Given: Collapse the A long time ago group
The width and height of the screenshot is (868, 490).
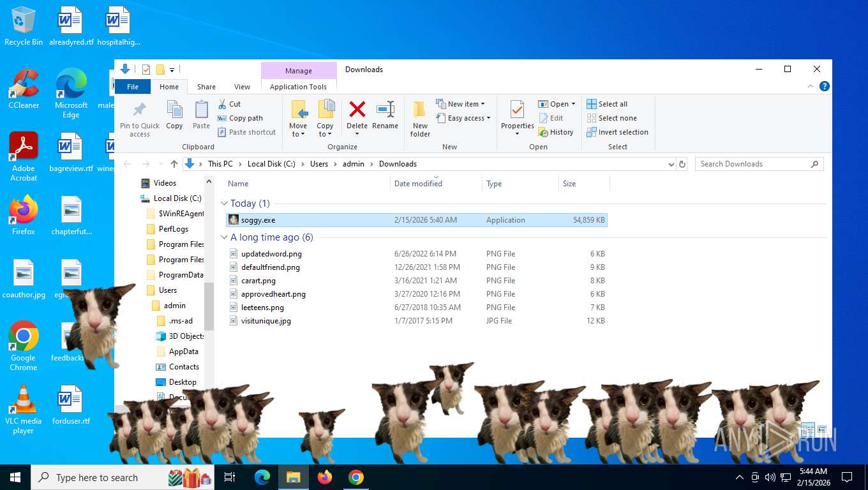Looking at the screenshot, I should (224, 237).
